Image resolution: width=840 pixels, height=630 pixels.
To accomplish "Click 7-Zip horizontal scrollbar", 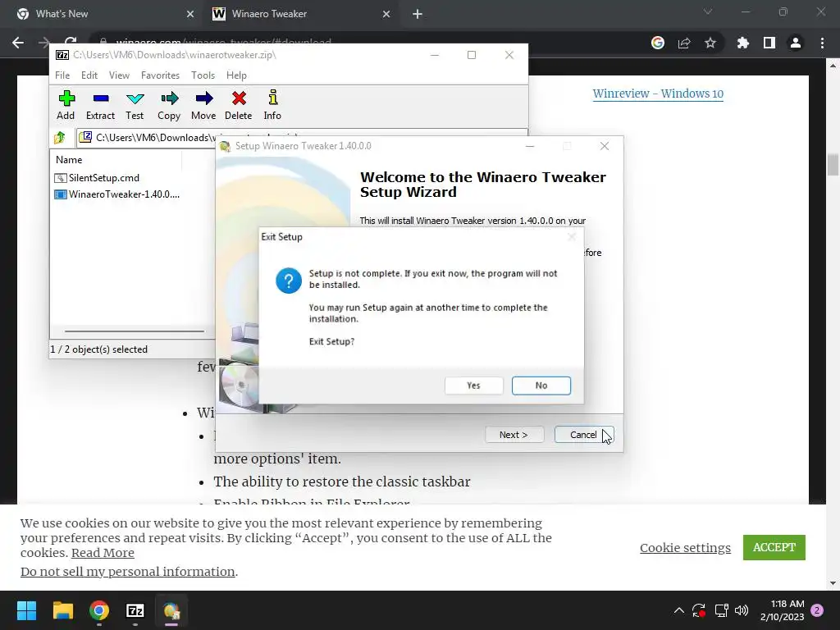I will [134, 331].
